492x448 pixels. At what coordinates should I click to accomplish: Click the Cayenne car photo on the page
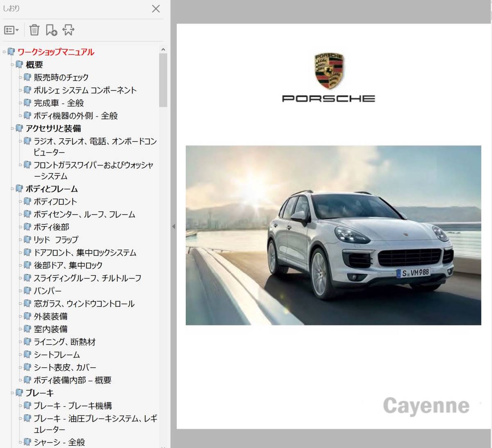(x=333, y=235)
